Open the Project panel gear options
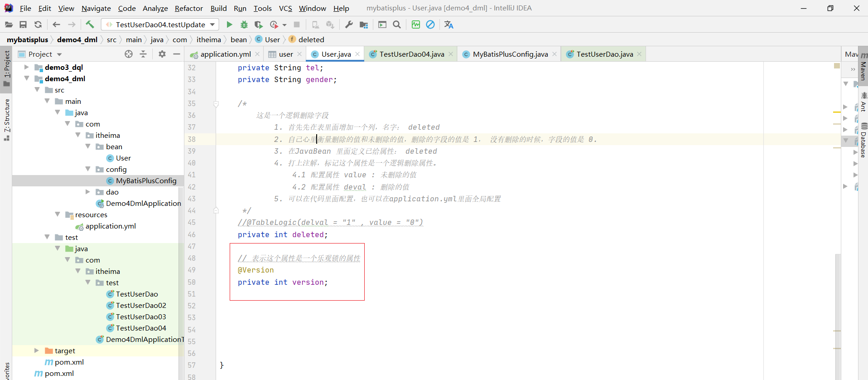The width and height of the screenshot is (868, 380). tap(162, 54)
